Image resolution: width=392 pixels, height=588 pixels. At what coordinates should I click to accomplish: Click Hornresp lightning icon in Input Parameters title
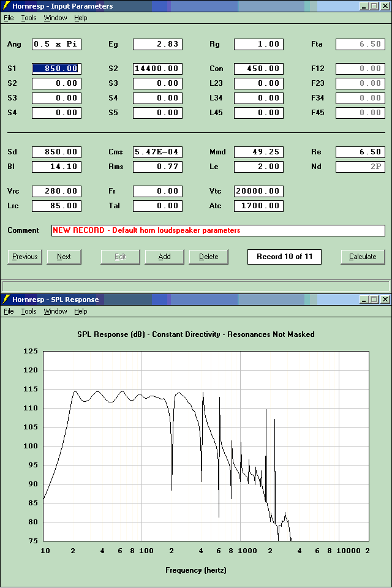click(x=6, y=6)
